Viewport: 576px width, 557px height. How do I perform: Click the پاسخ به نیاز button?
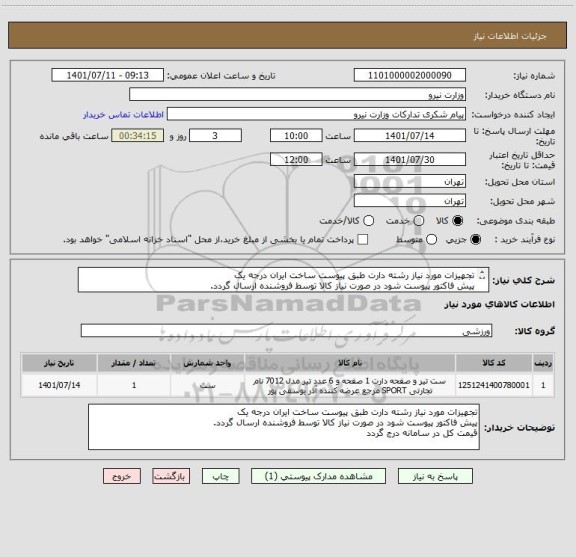[x=435, y=476]
